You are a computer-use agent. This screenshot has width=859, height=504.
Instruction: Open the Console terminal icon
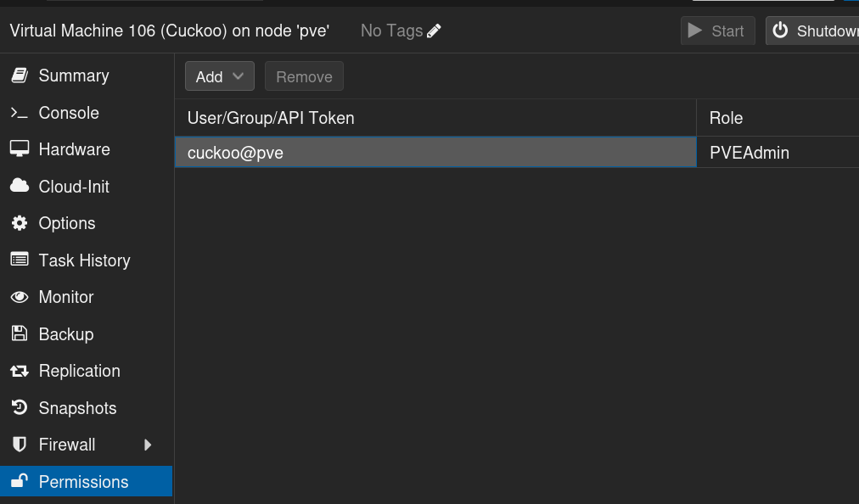[19, 112]
